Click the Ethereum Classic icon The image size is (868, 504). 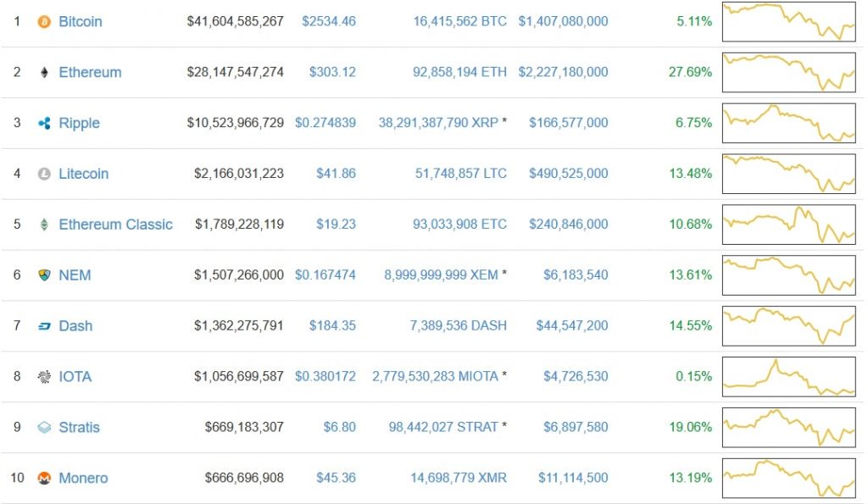pyautogui.click(x=44, y=224)
